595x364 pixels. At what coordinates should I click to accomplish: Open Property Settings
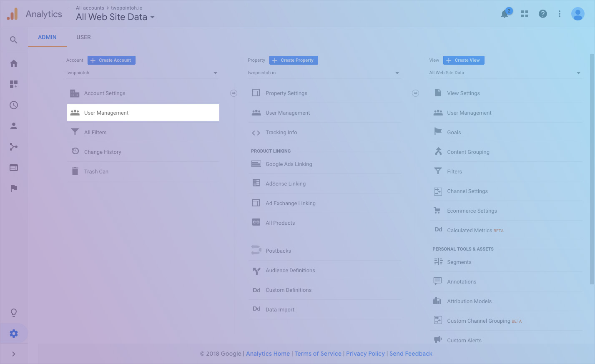click(324, 93)
